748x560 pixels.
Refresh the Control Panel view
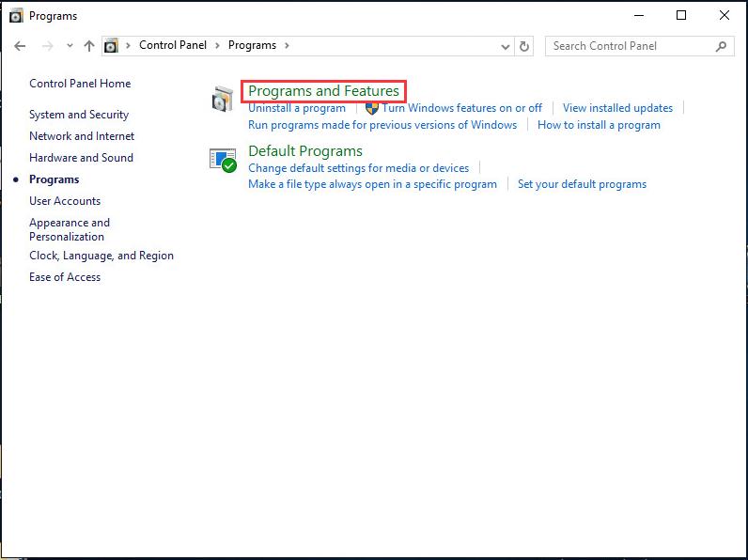(523, 46)
